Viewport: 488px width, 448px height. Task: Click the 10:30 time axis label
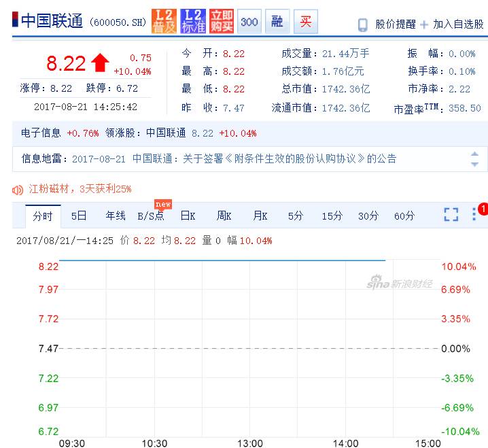coord(154,443)
